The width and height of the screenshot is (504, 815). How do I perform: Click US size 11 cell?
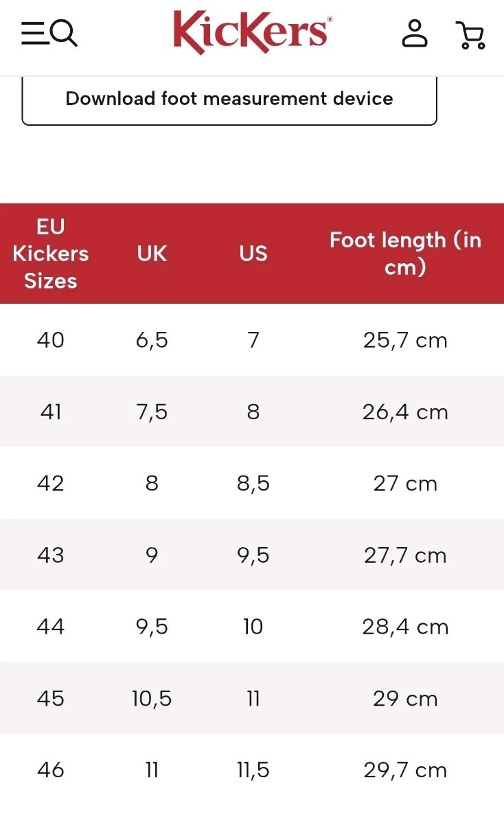pos(253,699)
